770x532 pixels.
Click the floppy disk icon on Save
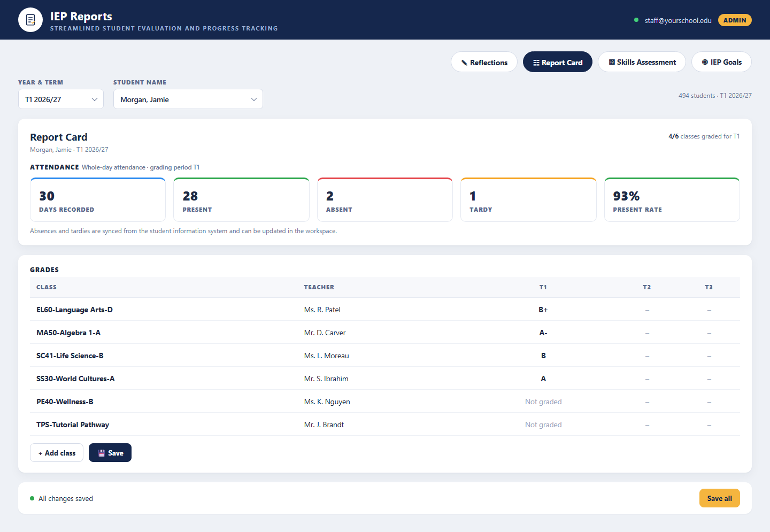101,453
